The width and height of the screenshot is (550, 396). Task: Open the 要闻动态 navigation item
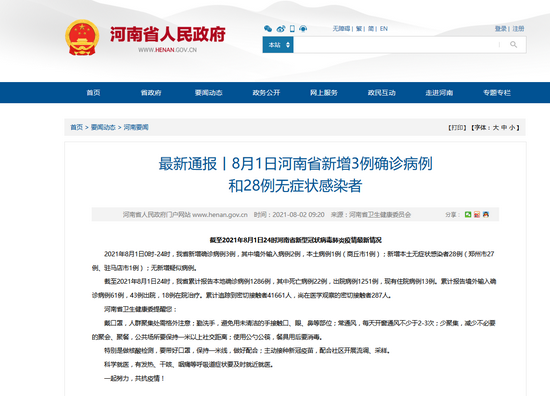pos(209,93)
